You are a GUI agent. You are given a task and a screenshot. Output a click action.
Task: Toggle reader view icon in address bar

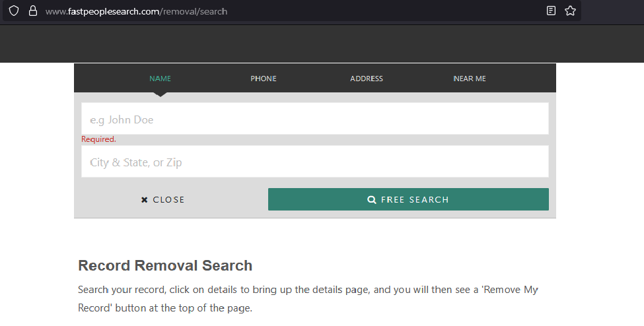551,11
